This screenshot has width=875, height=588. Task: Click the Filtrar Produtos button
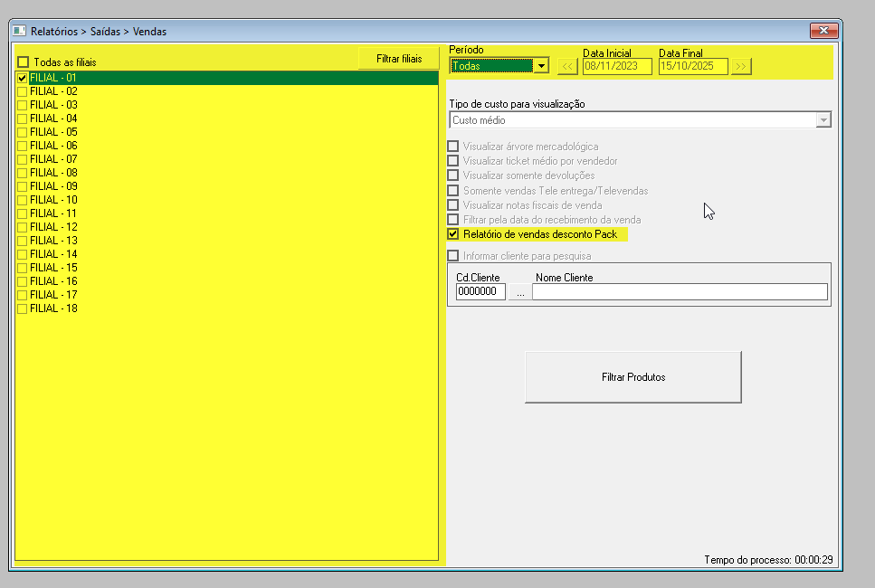632,377
